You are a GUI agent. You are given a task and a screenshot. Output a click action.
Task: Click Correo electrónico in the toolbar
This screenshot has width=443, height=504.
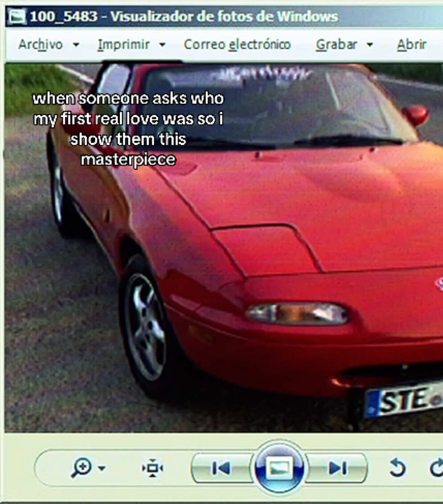coord(237,45)
